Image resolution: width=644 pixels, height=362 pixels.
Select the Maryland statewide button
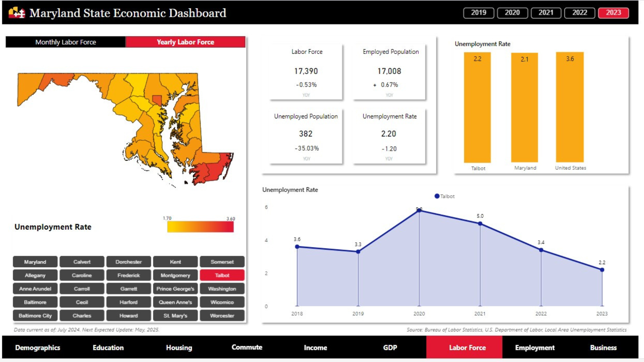35,262
